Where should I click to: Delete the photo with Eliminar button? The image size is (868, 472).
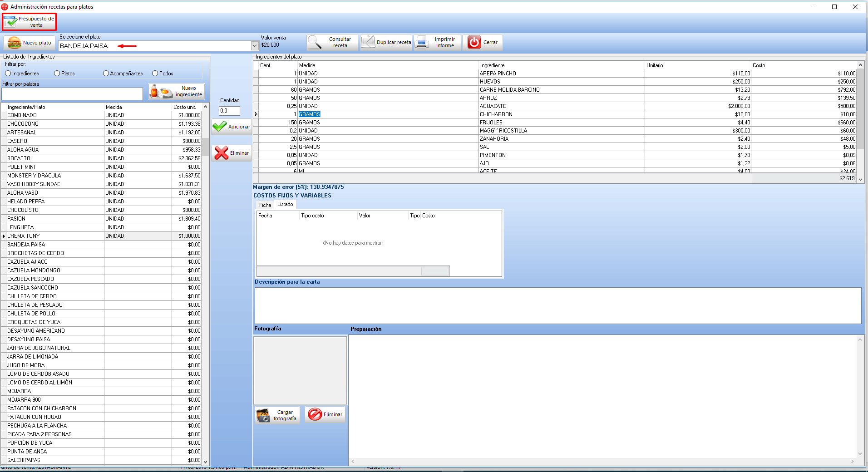click(325, 415)
